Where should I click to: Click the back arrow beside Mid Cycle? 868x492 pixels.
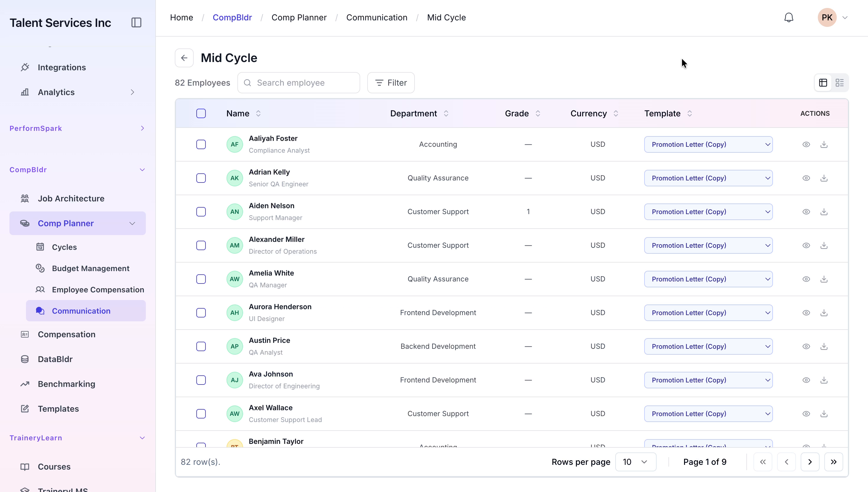(184, 58)
